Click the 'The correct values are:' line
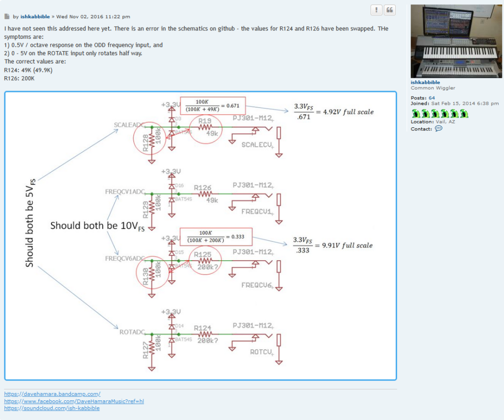The width and height of the screenshot is (504, 420). click(x=35, y=61)
